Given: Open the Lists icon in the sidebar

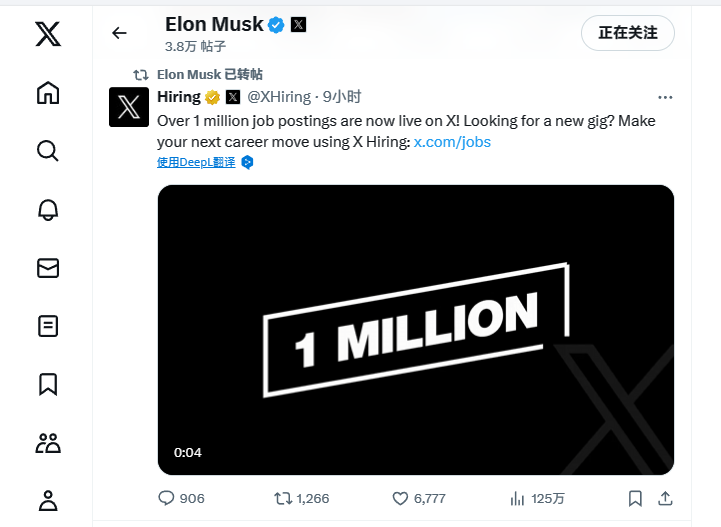Looking at the screenshot, I should (x=48, y=326).
